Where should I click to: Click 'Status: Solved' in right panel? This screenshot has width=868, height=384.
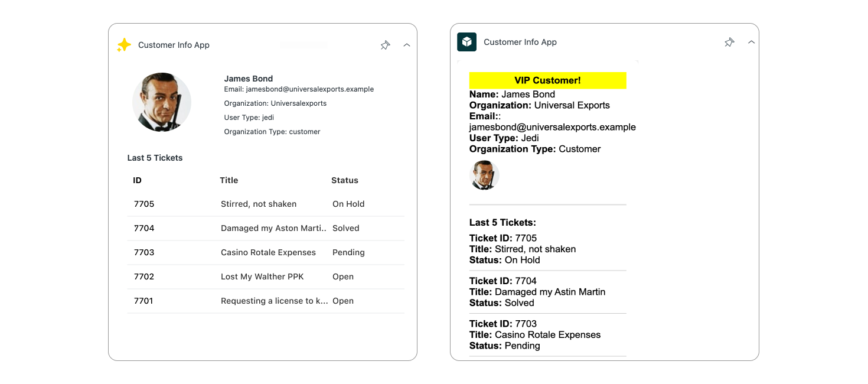pyautogui.click(x=502, y=303)
